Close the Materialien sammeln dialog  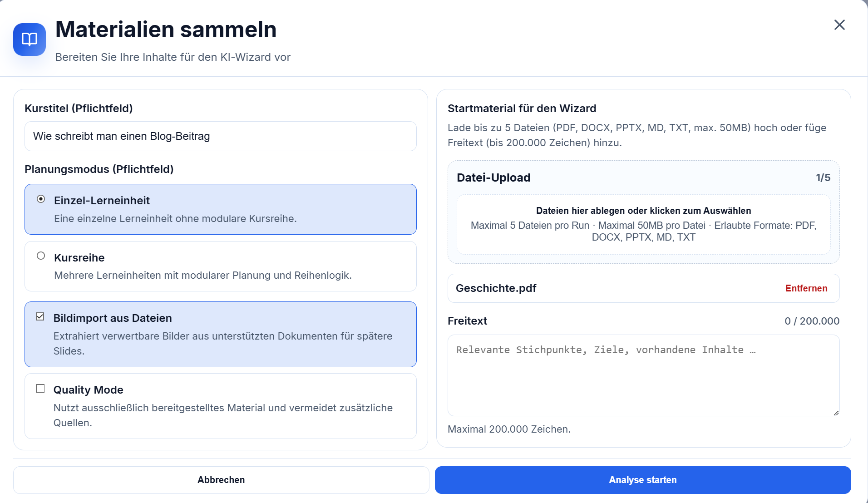pyautogui.click(x=839, y=25)
